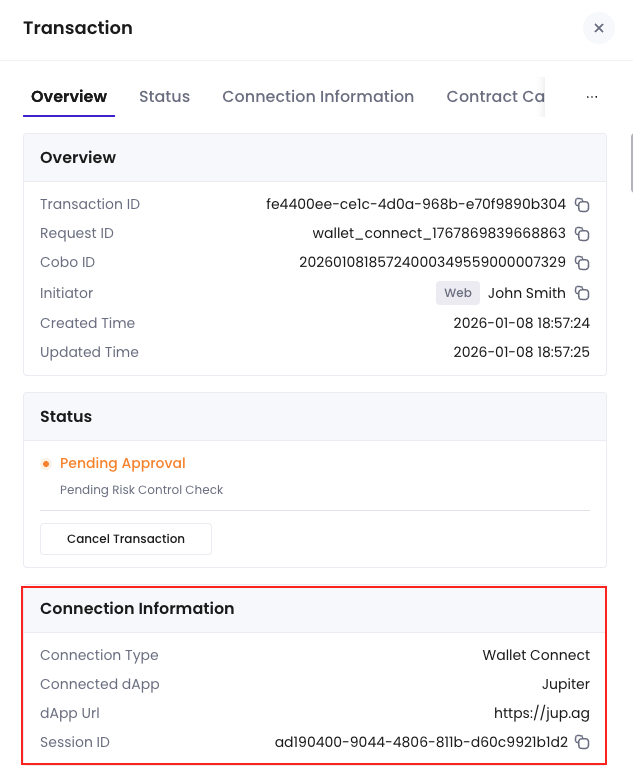Click the https://jup.ag dApp URL

pyautogui.click(x=542, y=713)
